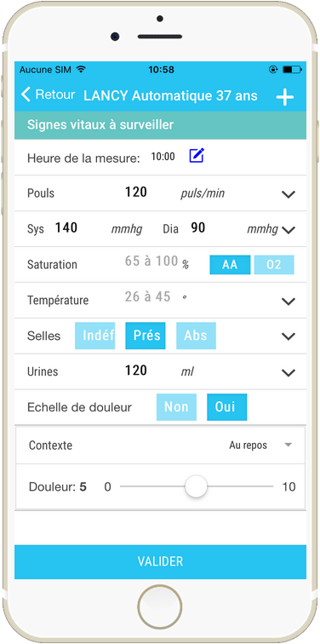Click the Douleur slider handle
Image resolution: width=320 pixels, height=644 pixels.
196,486
